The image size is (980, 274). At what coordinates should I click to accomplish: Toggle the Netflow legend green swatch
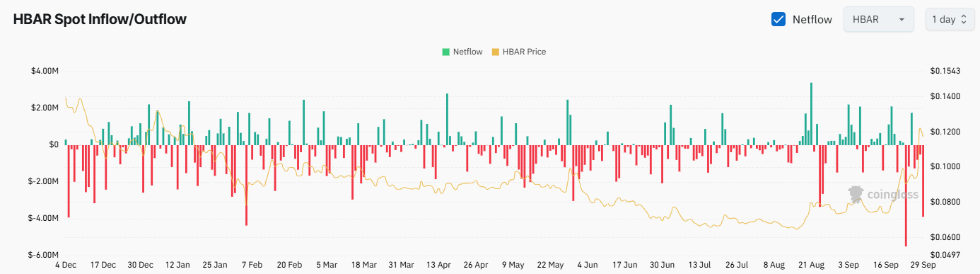(446, 52)
